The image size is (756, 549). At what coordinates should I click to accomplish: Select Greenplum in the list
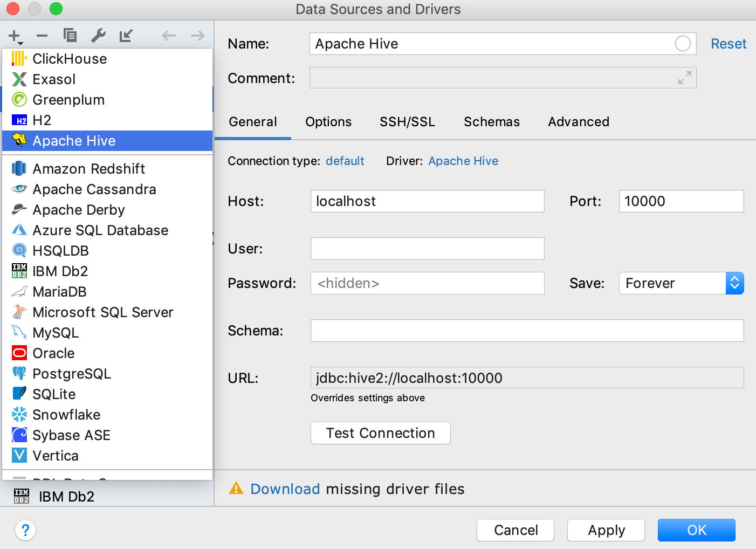tap(108, 100)
